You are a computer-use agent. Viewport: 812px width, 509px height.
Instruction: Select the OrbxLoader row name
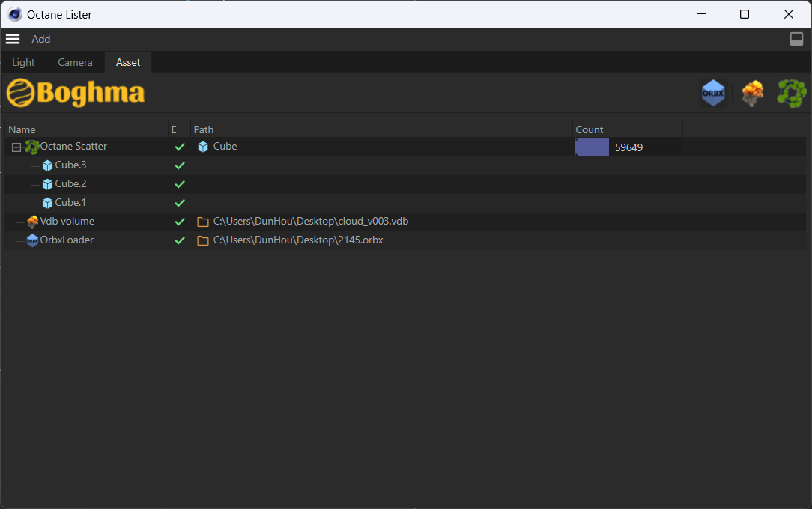[67, 240]
